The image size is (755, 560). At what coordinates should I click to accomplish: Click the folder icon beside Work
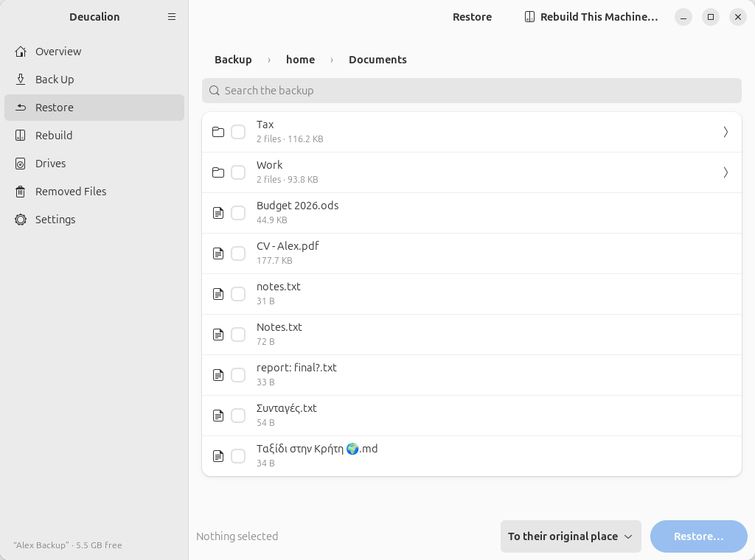(x=218, y=172)
